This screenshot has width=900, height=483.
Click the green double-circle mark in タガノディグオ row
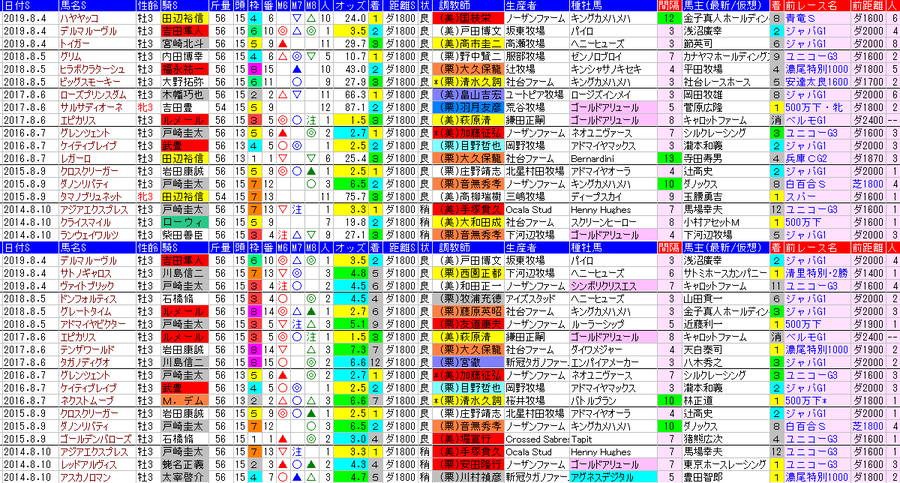click(311, 362)
